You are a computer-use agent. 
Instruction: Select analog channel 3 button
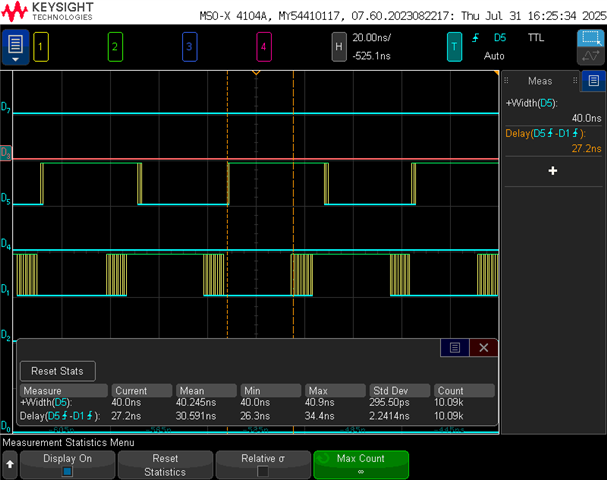[x=190, y=47]
